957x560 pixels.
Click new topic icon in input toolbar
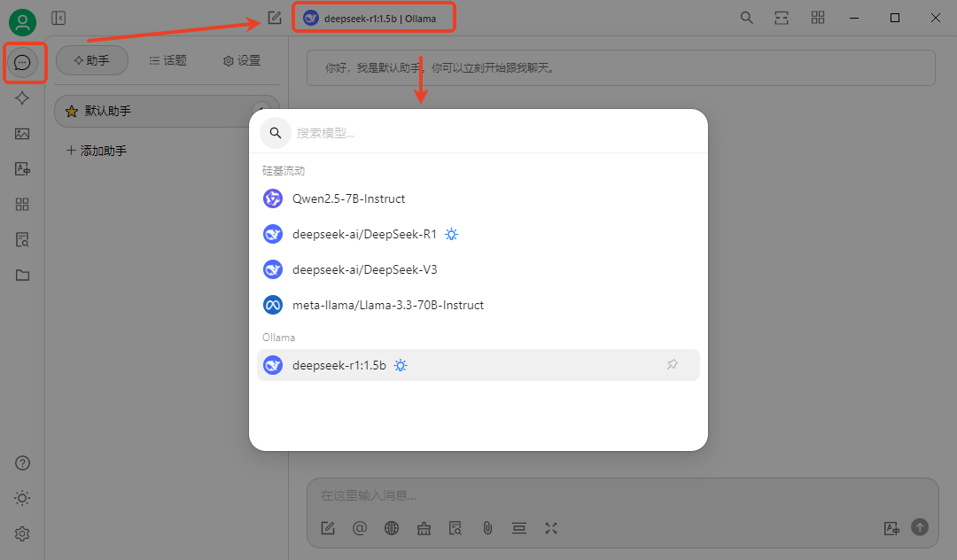pyautogui.click(x=328, y=528)
